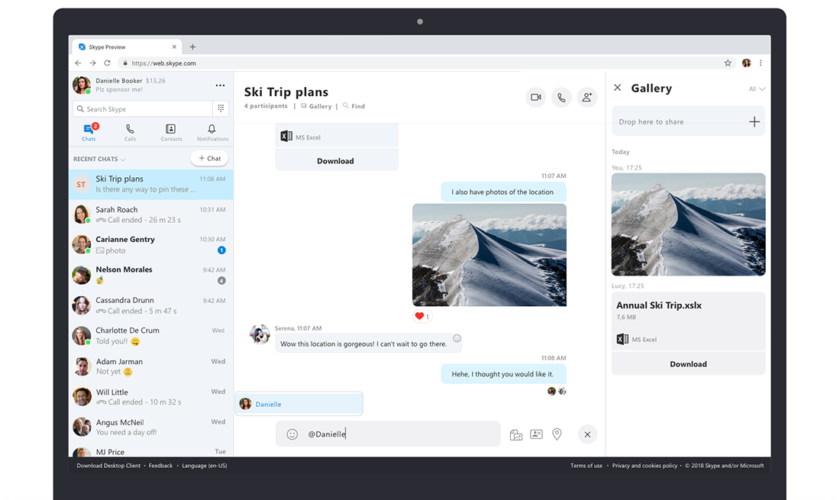Click the Search Skype field
Viewport: 840px width, 500px height.
(x=142, y=109)
